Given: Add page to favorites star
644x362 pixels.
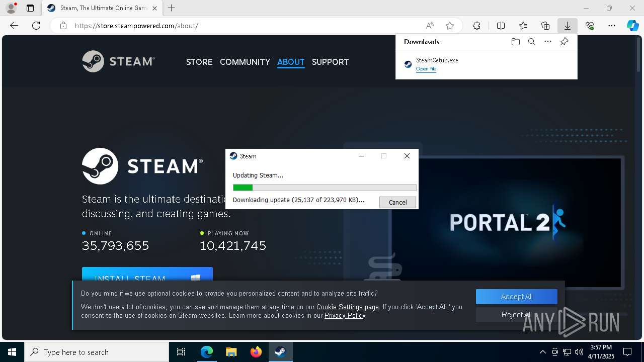Looking at the screenshot, I should pos(450,26).
